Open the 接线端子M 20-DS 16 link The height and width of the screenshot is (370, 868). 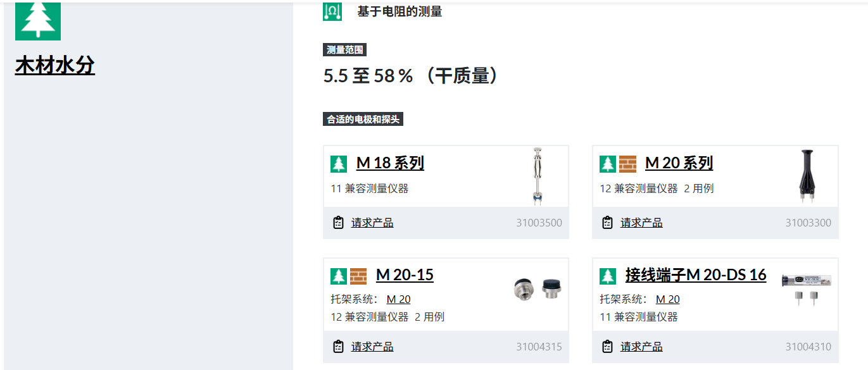point(696,275)
